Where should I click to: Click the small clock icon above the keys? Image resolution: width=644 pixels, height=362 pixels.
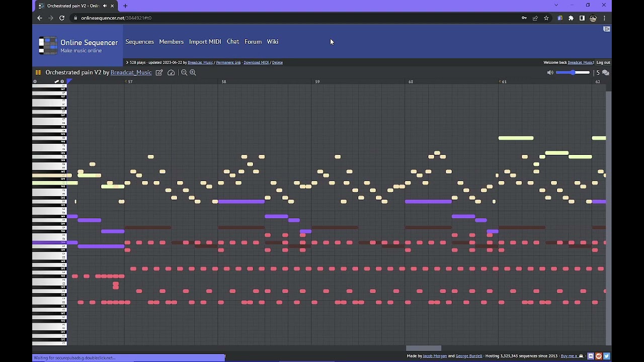point(62,81)
